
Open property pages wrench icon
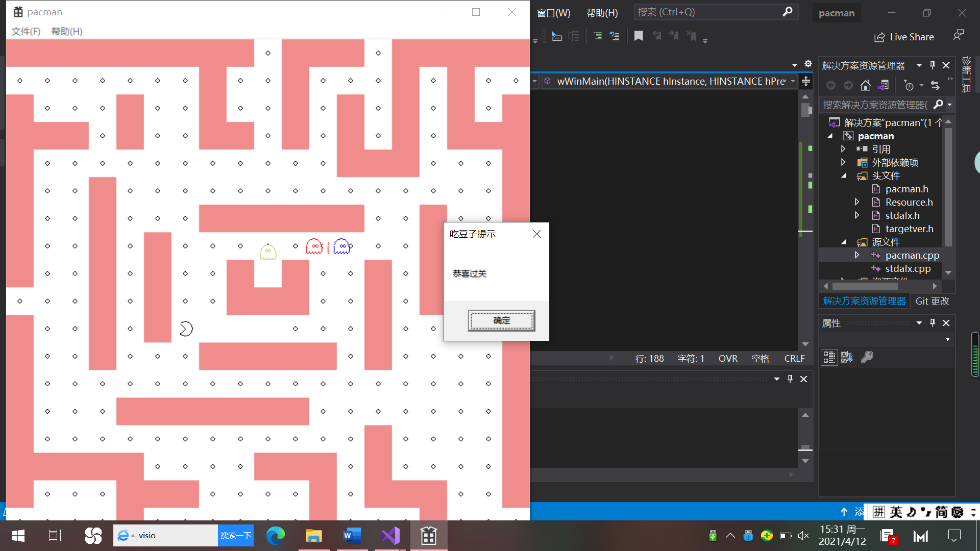click(867, 358)
